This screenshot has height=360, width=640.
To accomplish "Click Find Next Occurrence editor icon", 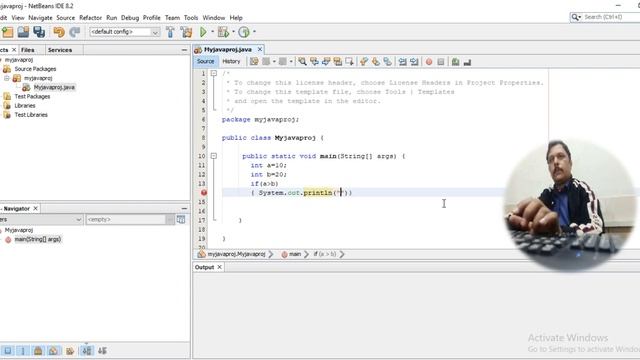I will point(326,62).
